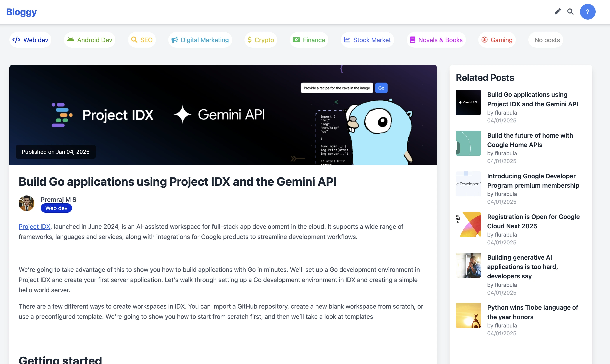Follow the Project IDX hyperlink
Screen dimensions: 610x364
(x=34, y=226)
